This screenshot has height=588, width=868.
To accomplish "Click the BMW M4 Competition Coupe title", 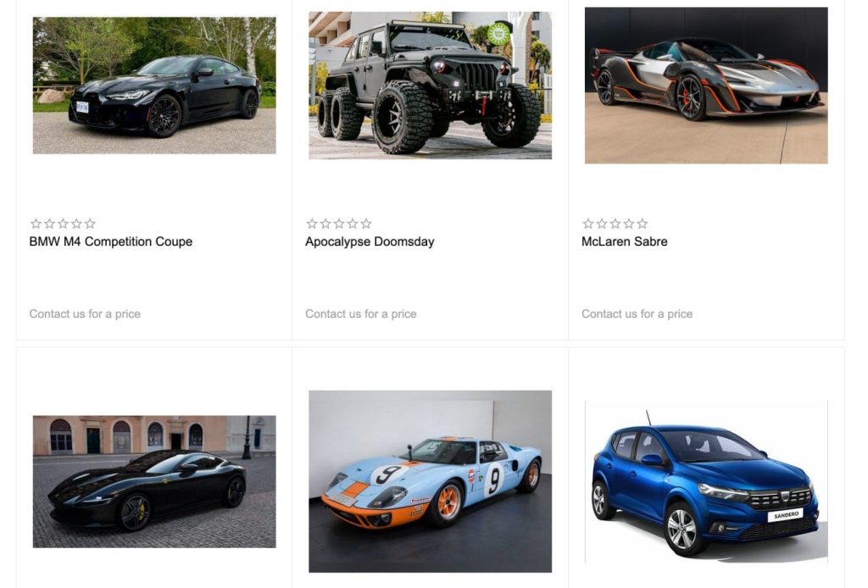I will tap(111, 241).
